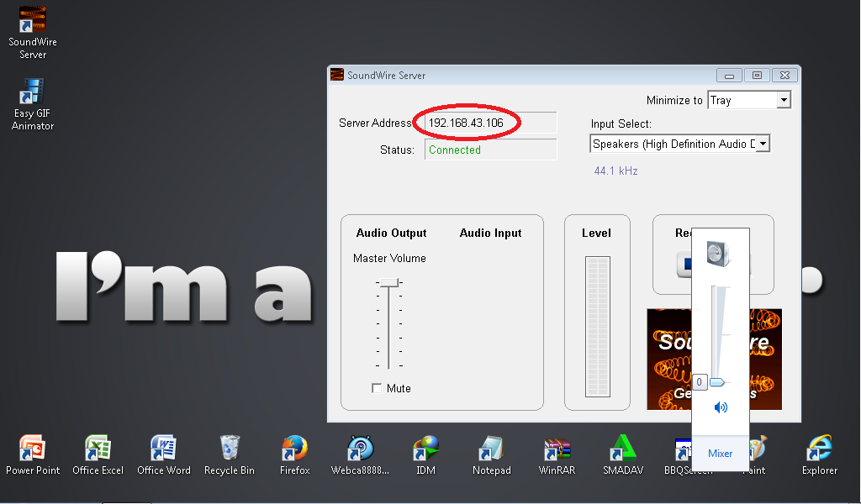Click the audio Level meter
This screenshot has height=504, width=861.
coord(598,326)
